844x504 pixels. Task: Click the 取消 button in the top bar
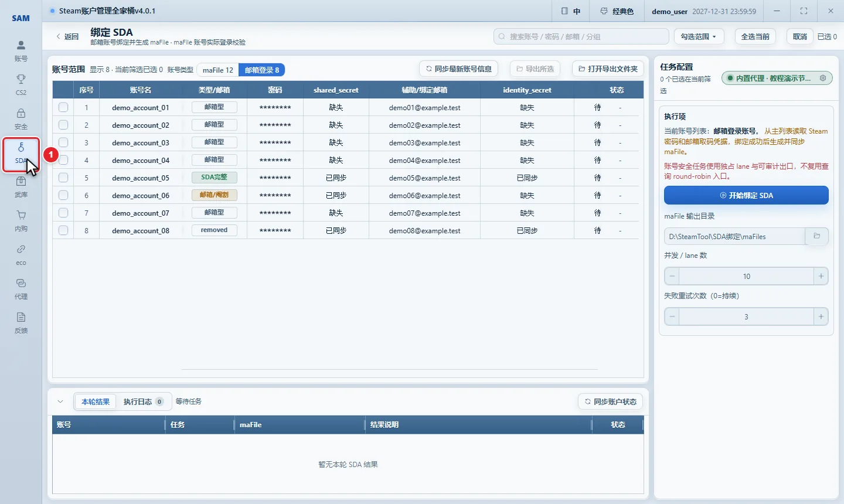coord(799,36)
